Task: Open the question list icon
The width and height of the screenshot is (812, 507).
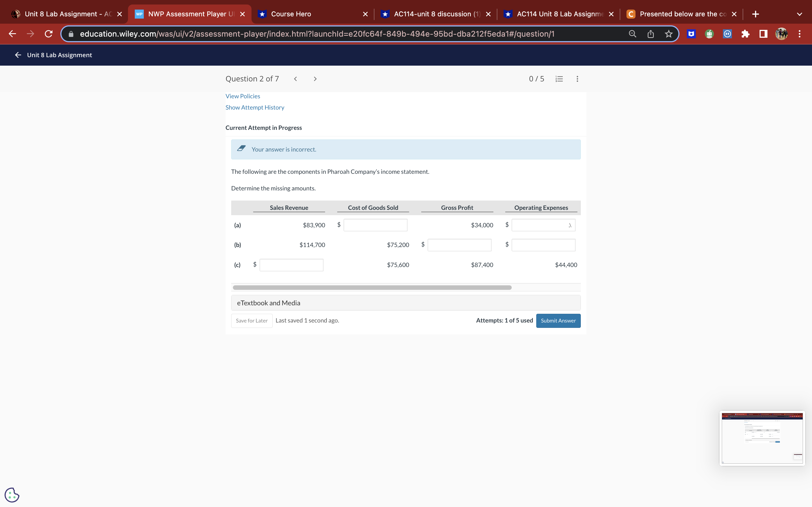Action: click(x=559, y=79)
